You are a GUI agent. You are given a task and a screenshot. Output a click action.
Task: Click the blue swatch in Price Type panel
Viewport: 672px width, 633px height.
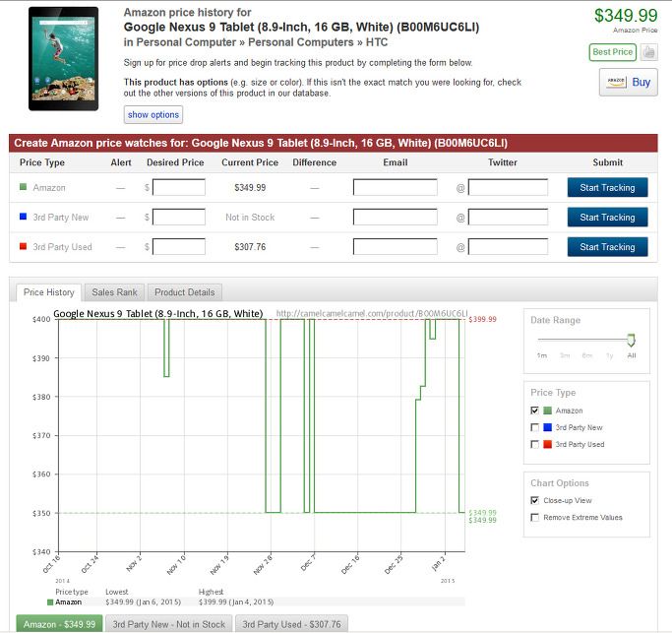coord(547,427)
